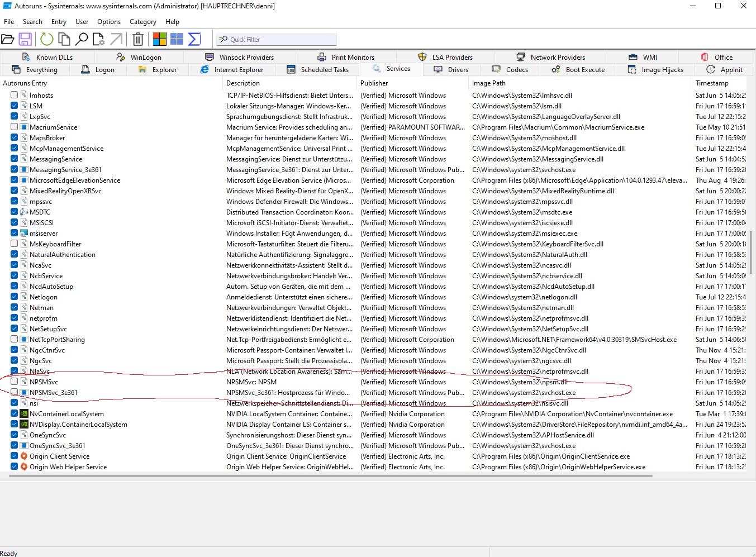Click the NPSMSvc_3e361 row icon
The image size is (756, 557).
(24, 393)
